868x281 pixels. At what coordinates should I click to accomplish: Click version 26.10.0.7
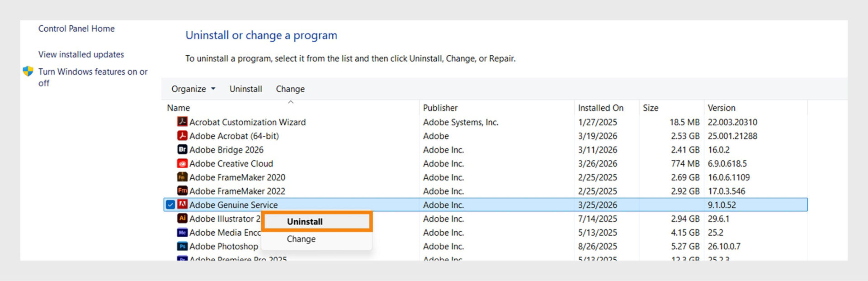click(x=724, y=246)
